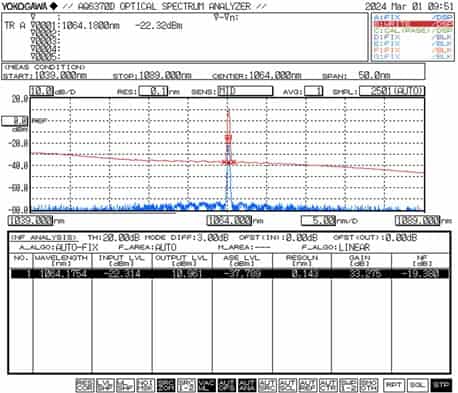
Task: Click the AUT REF auto reference icon
Action: [x=308, y=385]
